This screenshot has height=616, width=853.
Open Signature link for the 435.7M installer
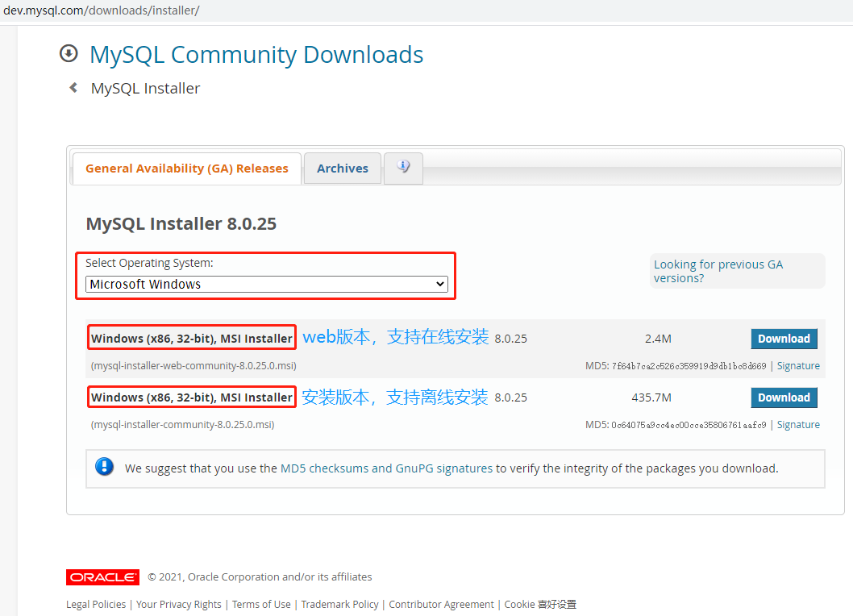coord(797,425)
